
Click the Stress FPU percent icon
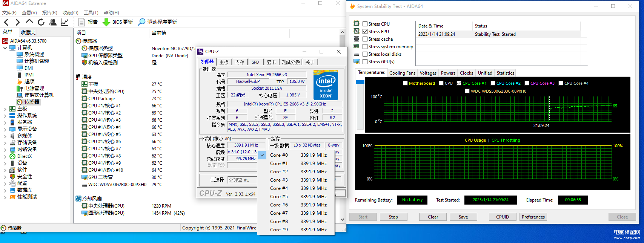coord(357,31)
